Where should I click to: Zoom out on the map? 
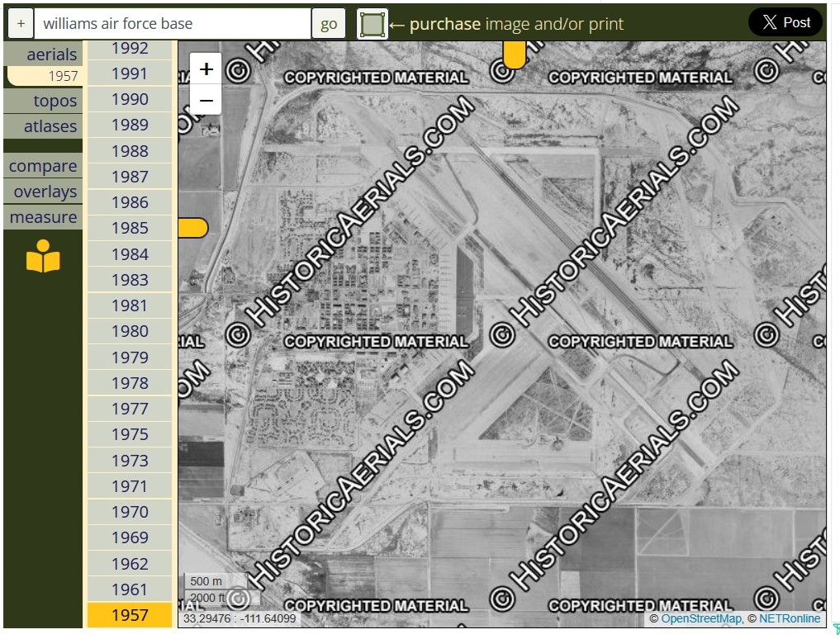(206, 101)
